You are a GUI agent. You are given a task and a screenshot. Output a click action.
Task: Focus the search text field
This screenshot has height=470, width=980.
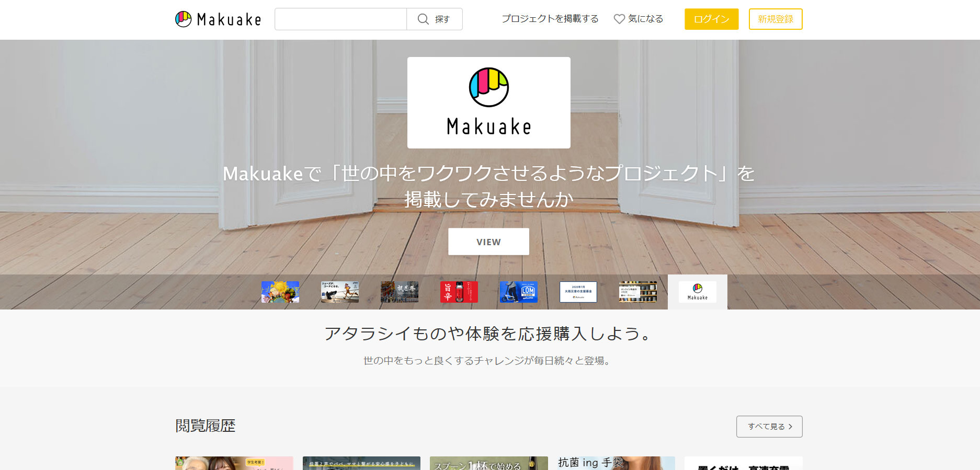pyautogui.click(x=340, y=19)
